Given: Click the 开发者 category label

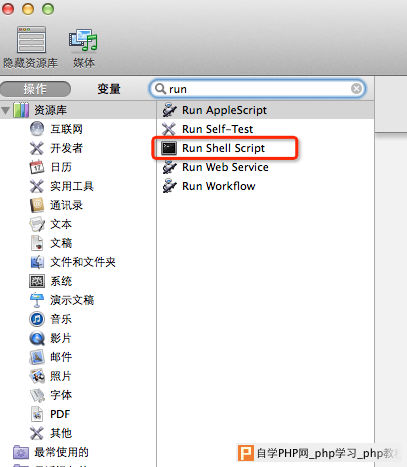Looking at the screenshot, I should [x=66, y=148].
